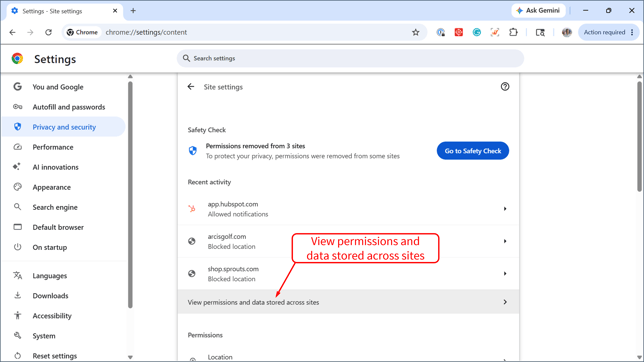
Task: Open Performance settings
Action: pyautogui.click(x=64, y=147)
